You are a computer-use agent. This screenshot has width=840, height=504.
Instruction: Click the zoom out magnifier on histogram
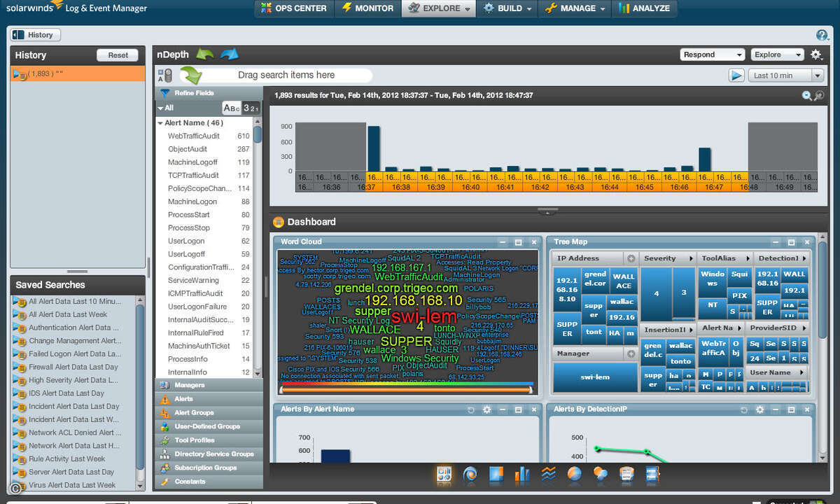[x=806, y=96]
